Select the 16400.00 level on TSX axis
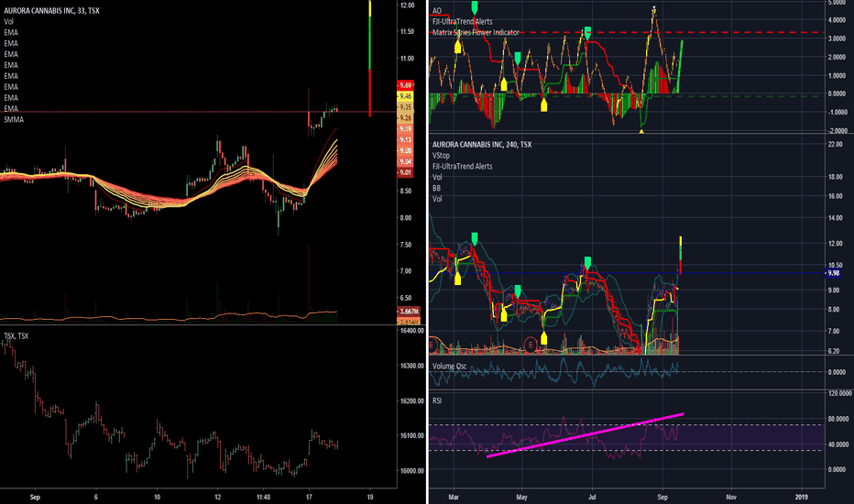Image resolution: width=854 pixels, height=504 pixels. [x=411, y=331]
